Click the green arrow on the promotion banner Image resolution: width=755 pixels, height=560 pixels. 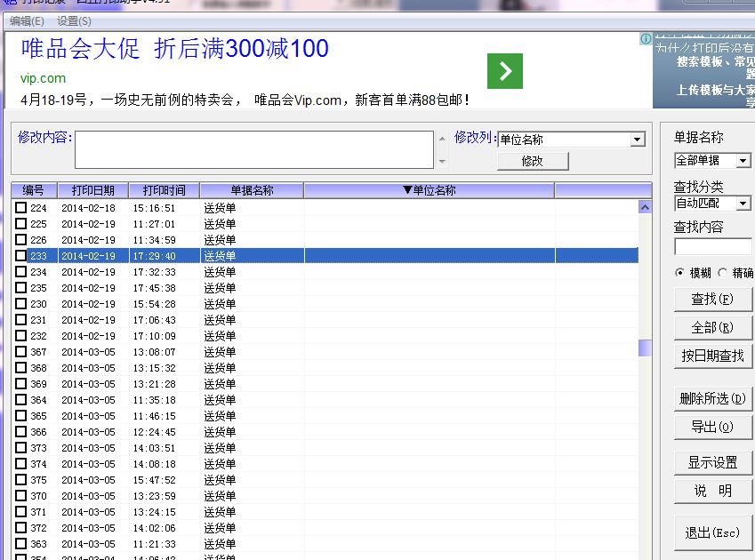504,72
